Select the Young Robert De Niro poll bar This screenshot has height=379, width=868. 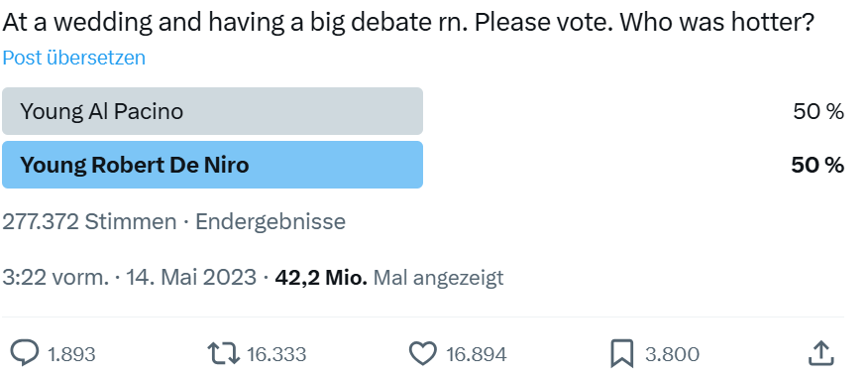[x=213, y=165]
